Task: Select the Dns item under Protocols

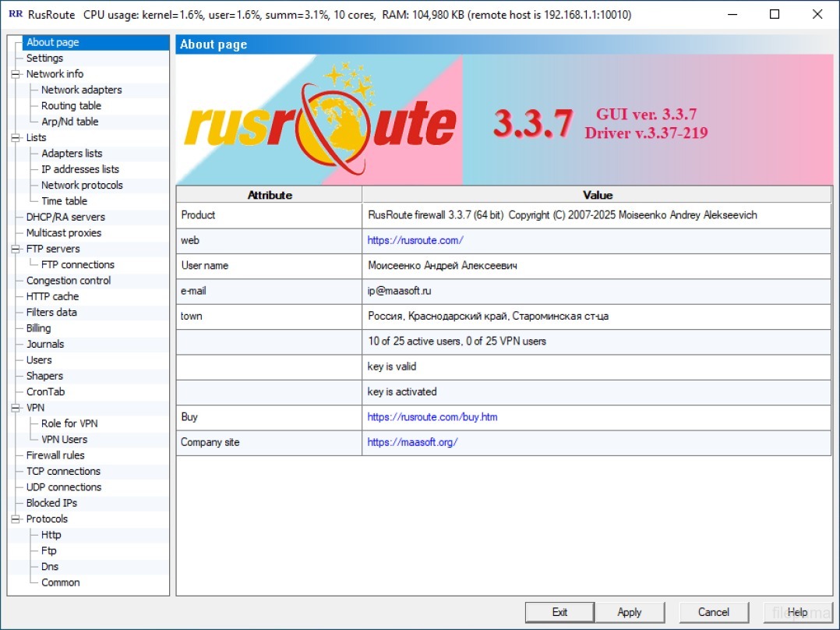Action: 49,566
